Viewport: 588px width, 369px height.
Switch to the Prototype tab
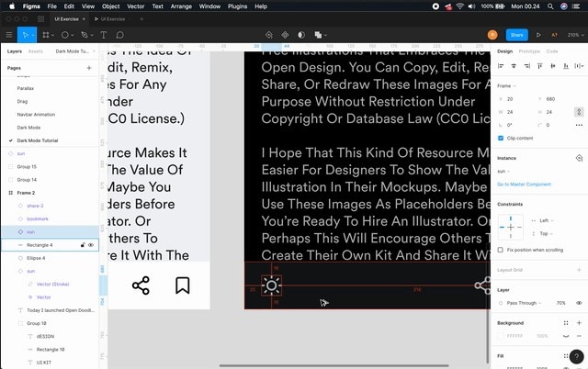tap(529, 51)
